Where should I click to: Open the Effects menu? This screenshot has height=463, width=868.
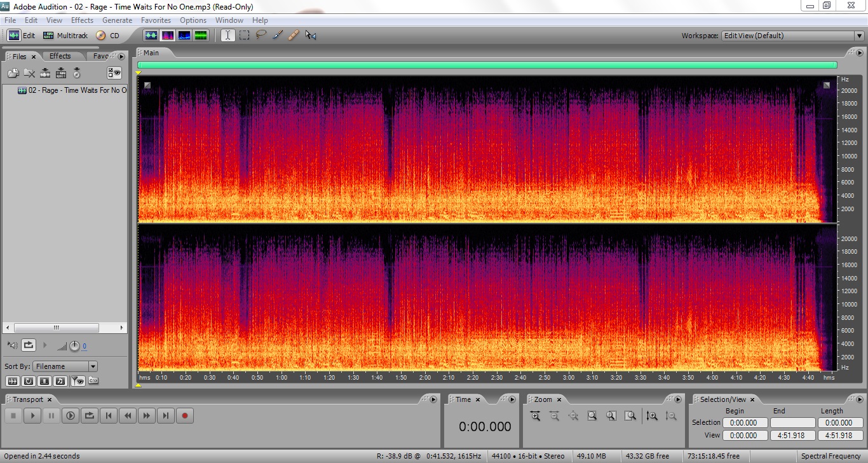pos(82,20)
